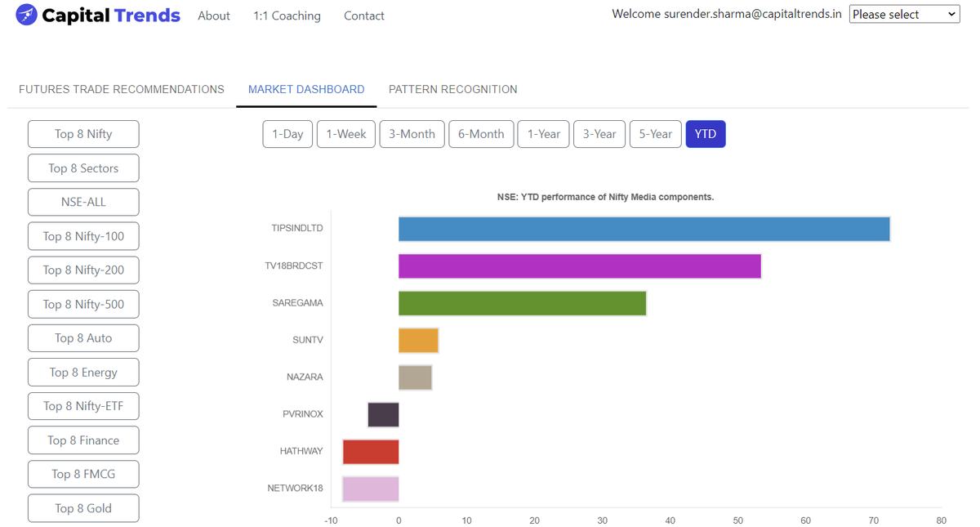Open Top 8 Nifty-ETF list

[83, 406]
